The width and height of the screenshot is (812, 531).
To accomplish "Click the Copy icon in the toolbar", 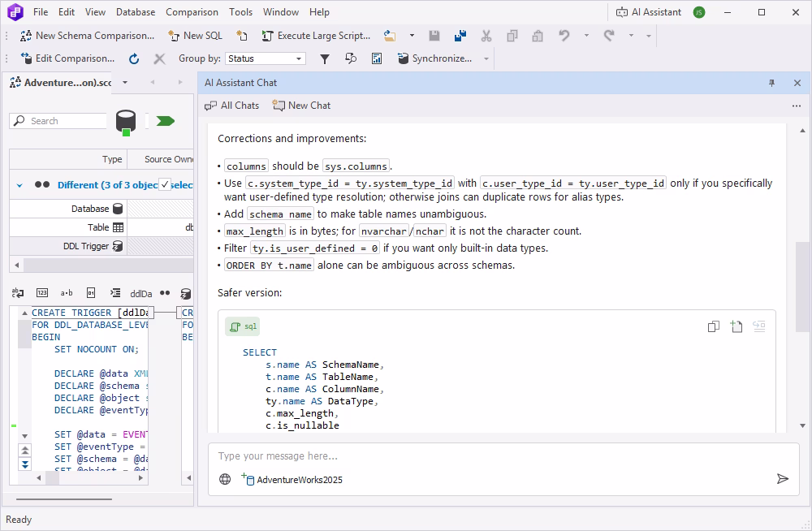I will pos(512,36).
